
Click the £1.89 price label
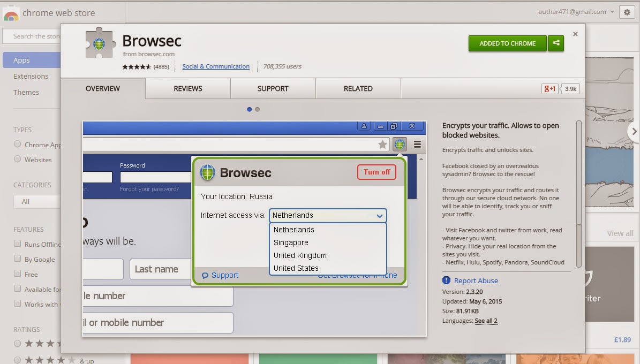622,339
